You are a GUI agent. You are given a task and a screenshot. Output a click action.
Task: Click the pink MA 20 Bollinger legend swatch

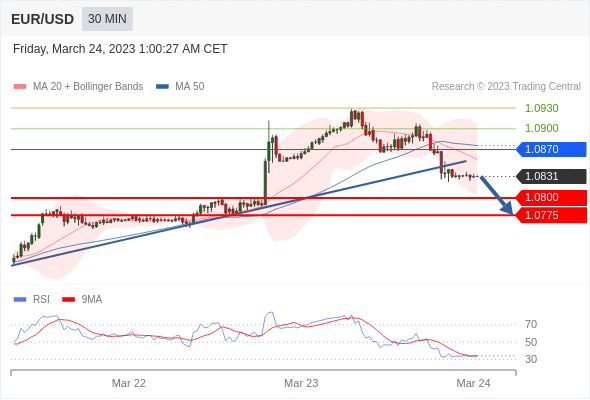(x=20, y=87)
